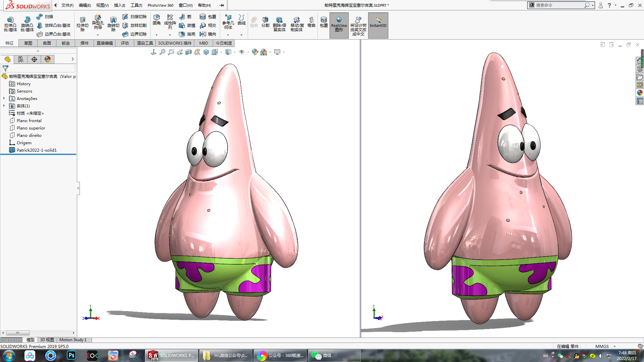The image size is (644, 362).
Task: Open Appearances color ball in task pane
Action: point(640,93)
